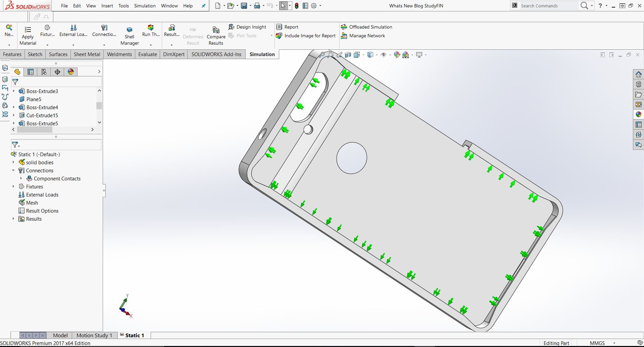Collapse the Connections tree node
This screenshot has height=347, width=644.
[x=13, y=170]
